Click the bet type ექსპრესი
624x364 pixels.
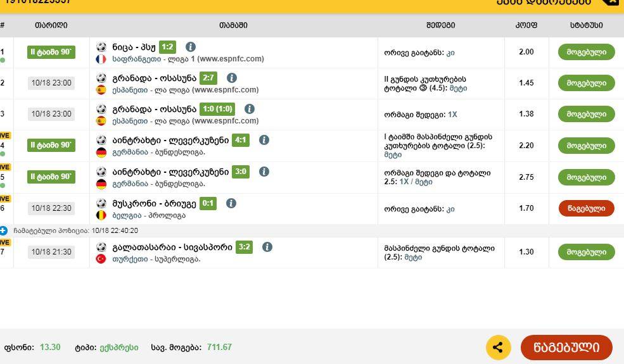[118, 348]
